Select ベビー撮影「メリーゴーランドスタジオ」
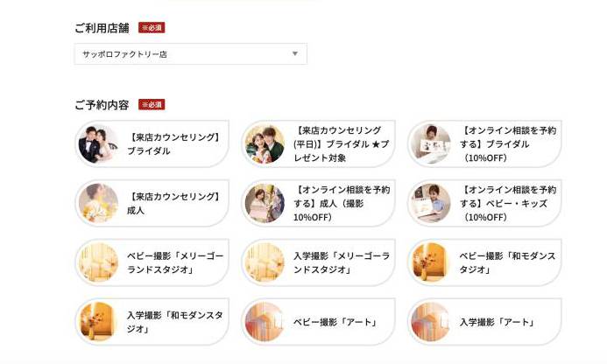Screen dimensions: 607x364 152,262
